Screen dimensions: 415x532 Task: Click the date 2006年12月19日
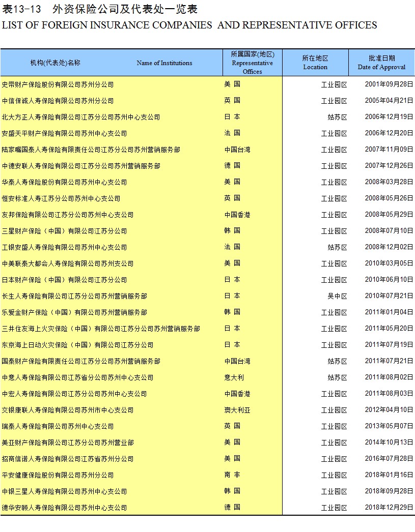(x=389, y=116)
